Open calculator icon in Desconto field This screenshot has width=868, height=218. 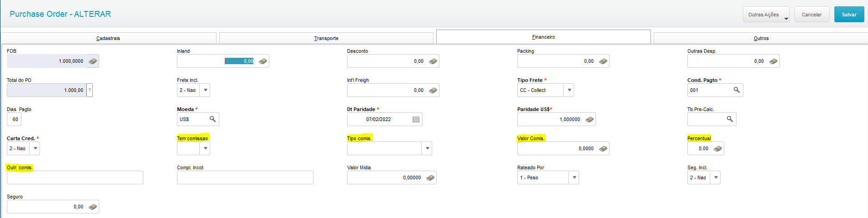pos(433,61)
